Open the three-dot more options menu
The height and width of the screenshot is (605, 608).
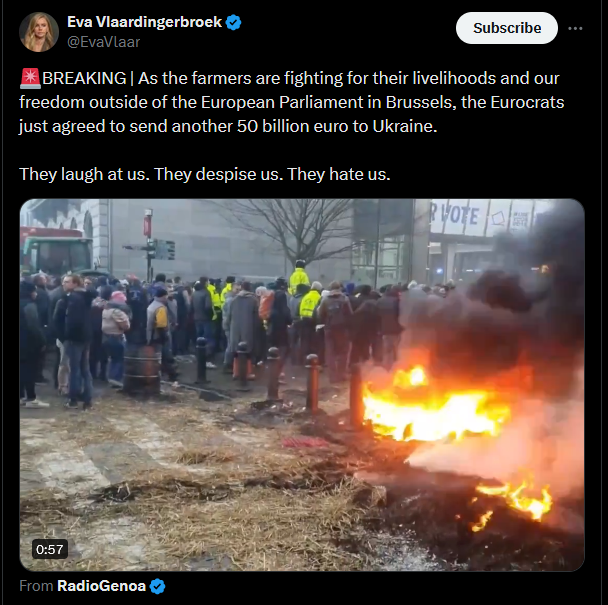click(575, 28)
